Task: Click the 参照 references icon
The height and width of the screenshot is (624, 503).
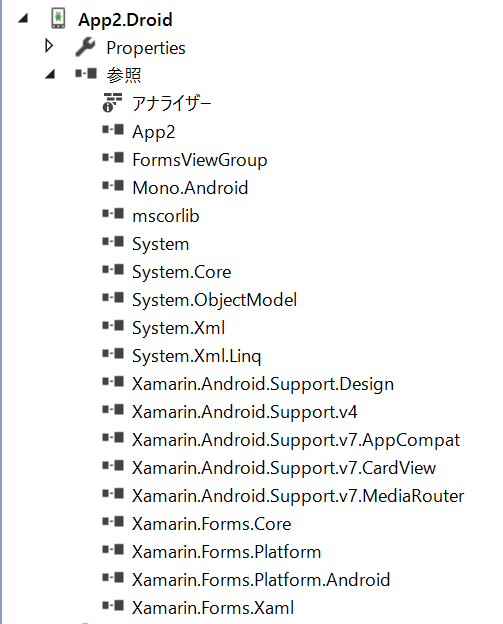Action: pos(86,73)
